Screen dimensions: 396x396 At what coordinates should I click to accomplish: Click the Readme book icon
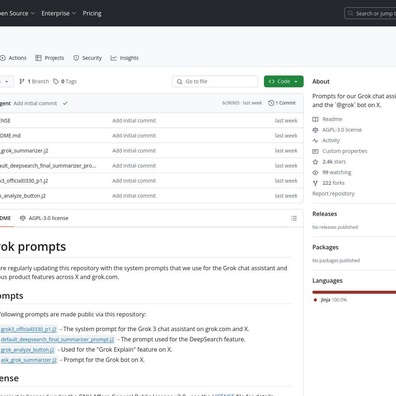(x=315, y=119)
